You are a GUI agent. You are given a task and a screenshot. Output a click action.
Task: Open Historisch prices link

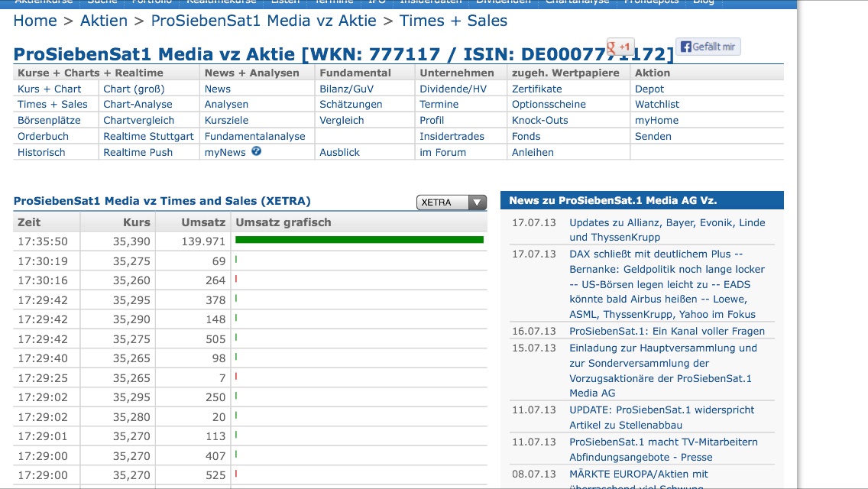(x=41, y=152)
